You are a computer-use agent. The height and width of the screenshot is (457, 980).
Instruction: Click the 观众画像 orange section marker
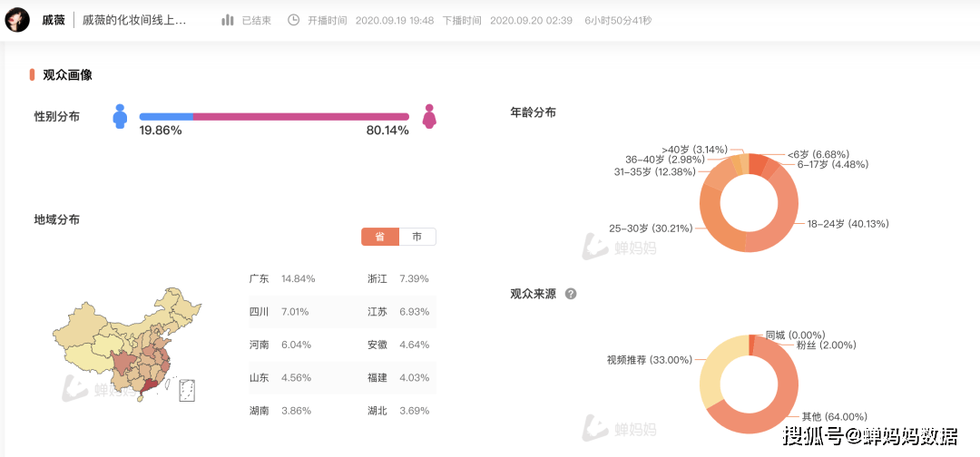[32, 75]
